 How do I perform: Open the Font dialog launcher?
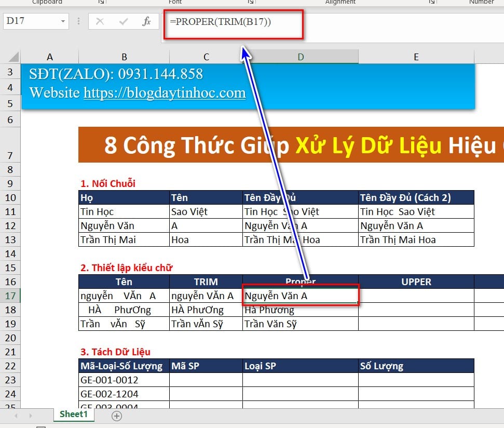click(x=251, y=2)
